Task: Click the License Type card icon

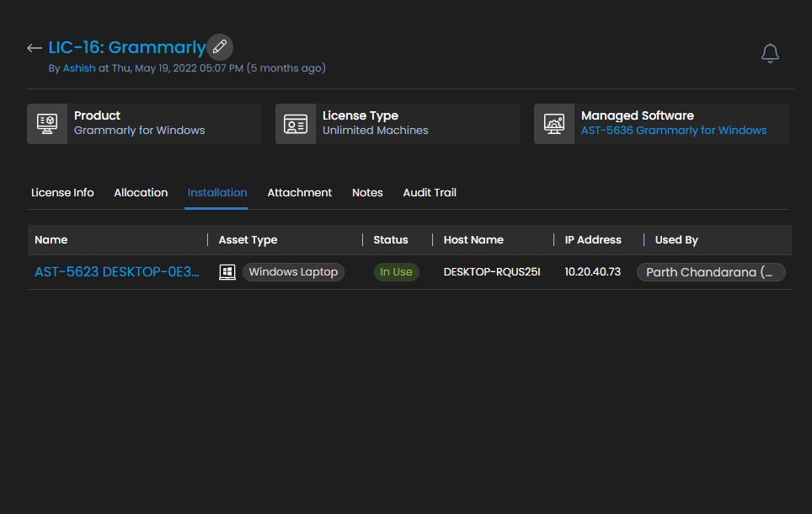Action: (296, 124)
